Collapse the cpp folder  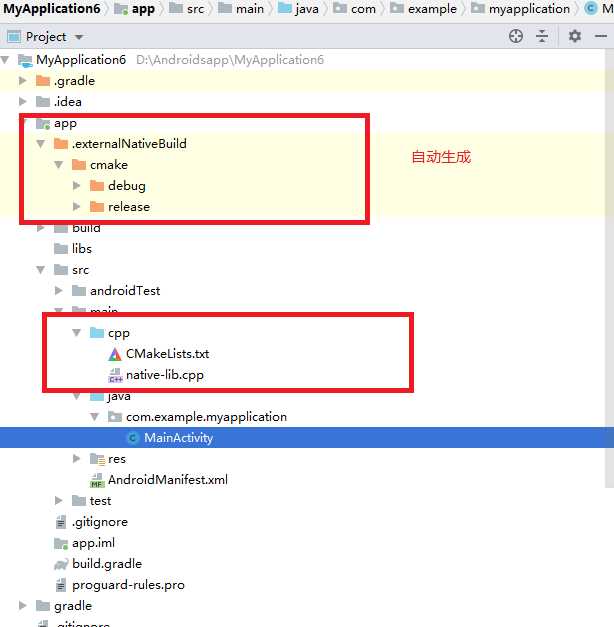point(77,333)
